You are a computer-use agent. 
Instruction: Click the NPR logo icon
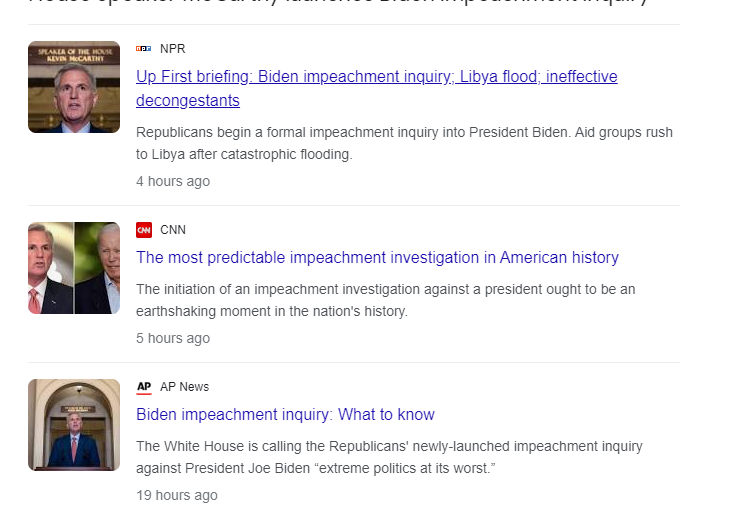(144, 49)
